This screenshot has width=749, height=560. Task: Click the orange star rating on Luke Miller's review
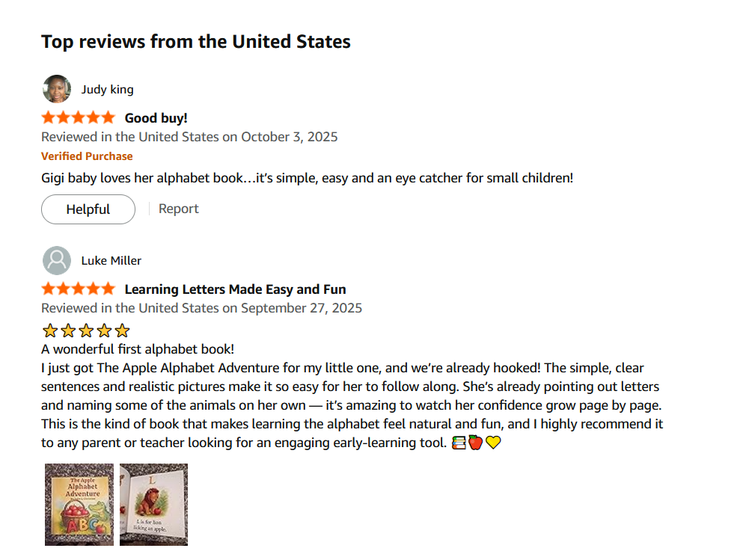click(79, 289)
